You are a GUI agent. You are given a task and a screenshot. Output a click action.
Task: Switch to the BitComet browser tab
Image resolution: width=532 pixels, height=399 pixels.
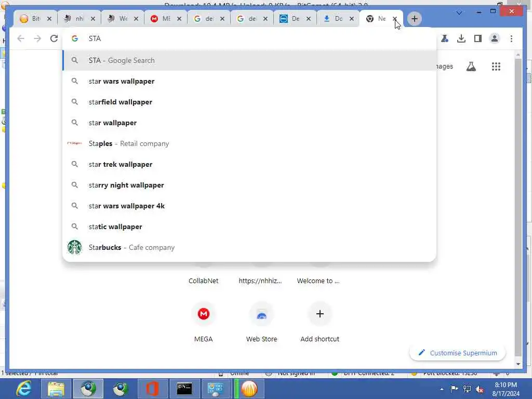tap(30, 19)
